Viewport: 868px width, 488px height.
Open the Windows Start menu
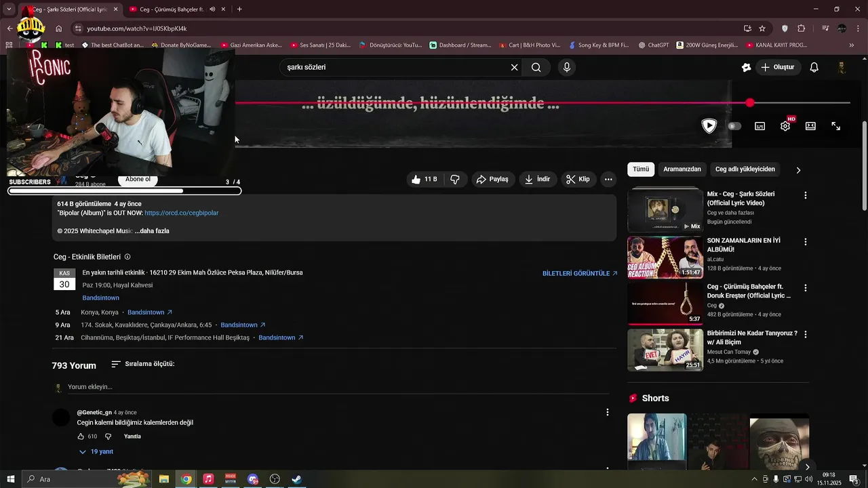pos(10,479)
